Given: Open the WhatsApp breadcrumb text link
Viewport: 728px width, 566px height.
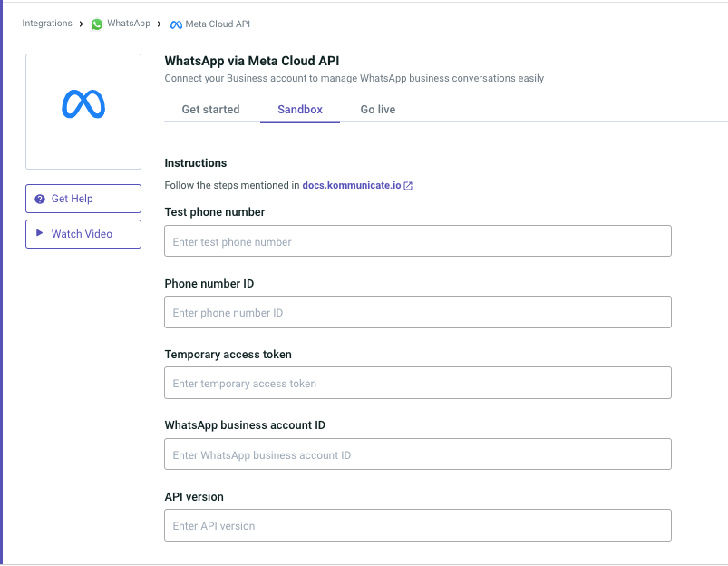Looking at the screenshot, I should (x=129, y=24).
